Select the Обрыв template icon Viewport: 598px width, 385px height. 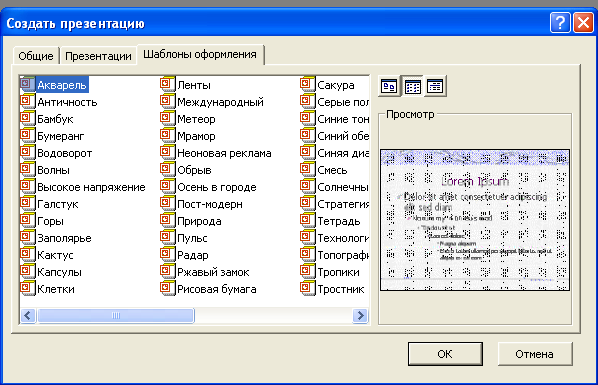(x=167, y=169)
